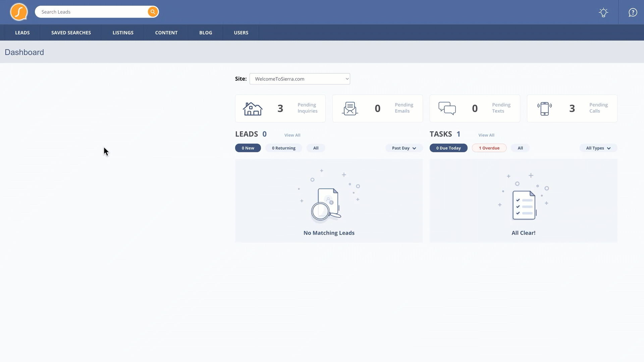Select the 0 Returning leads filter

(283, 148)
